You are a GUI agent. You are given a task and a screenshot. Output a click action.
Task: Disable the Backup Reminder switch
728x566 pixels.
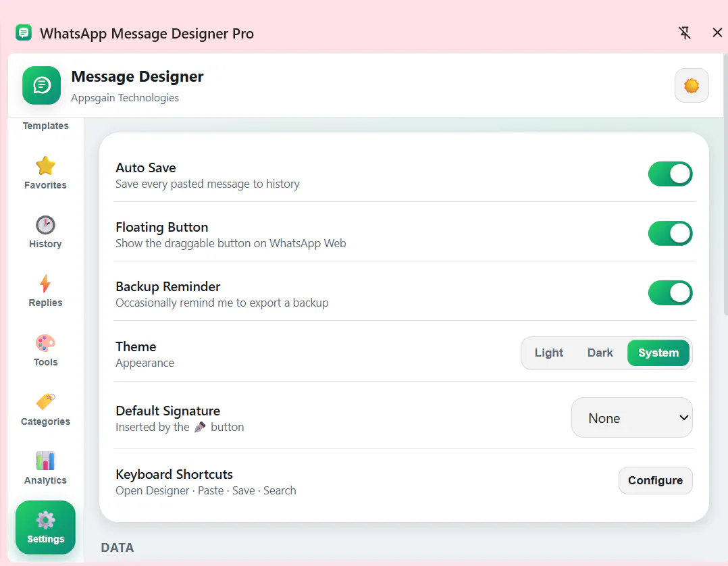[x=671, y=293]
